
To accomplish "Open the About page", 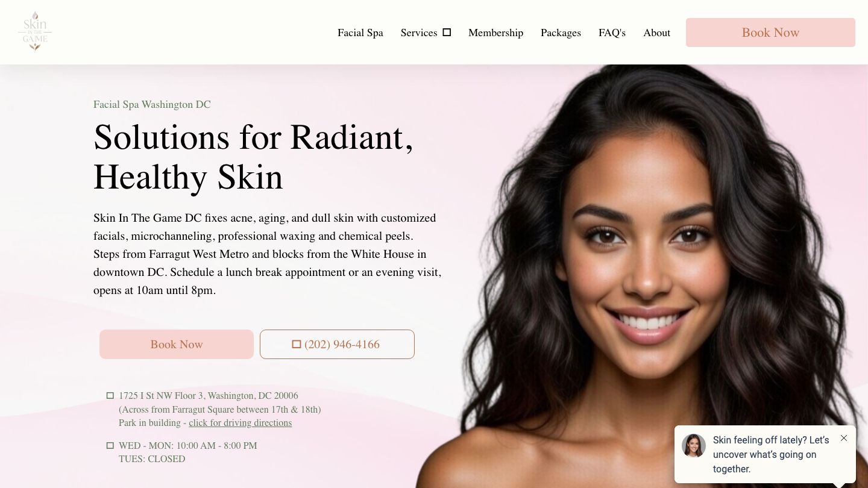I will tap(656, 33).
